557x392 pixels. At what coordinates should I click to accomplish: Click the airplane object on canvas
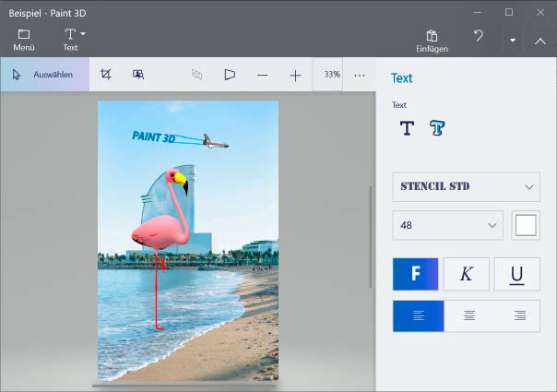click(x=215, y=141)
